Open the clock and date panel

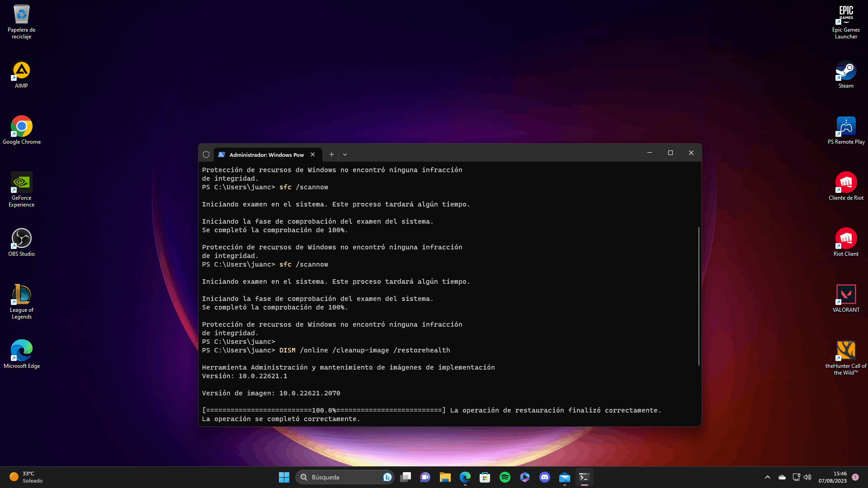click(832, 477)
